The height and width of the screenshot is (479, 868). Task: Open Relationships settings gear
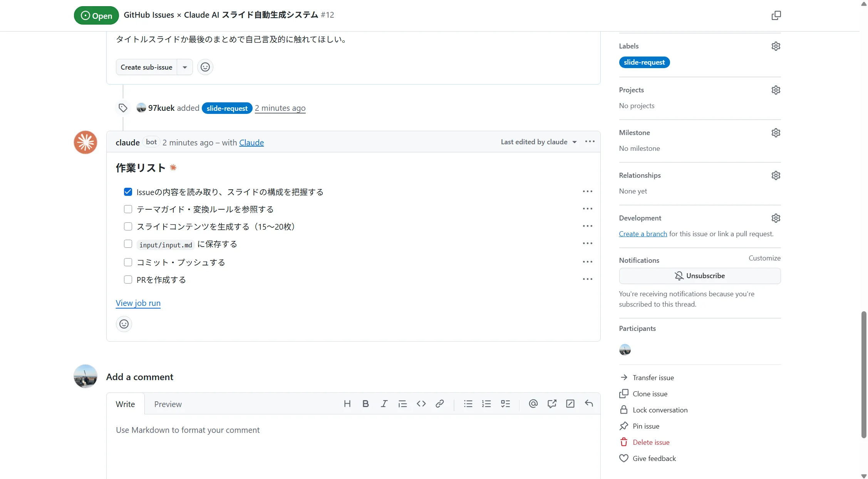pos(776,175)
